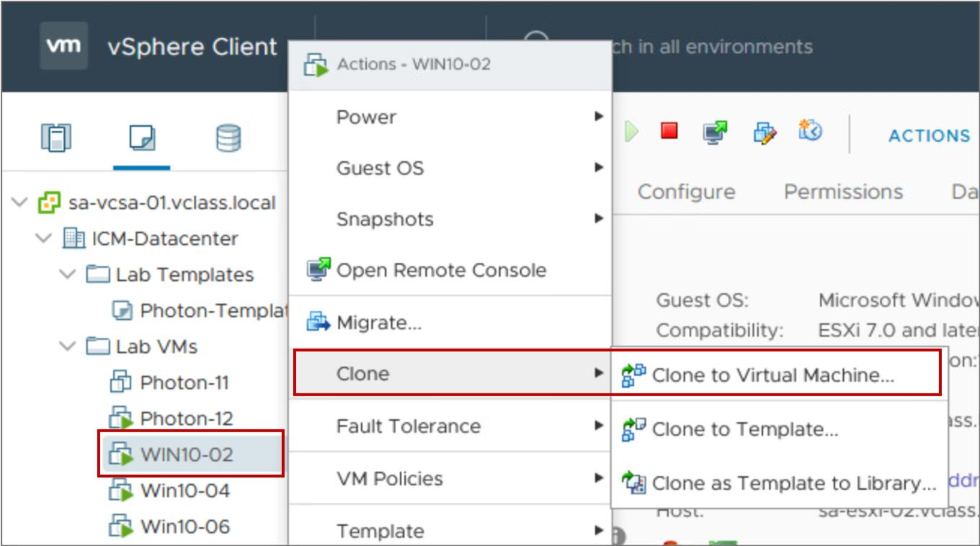The width and height of the screenshot is (980, 546).
Task: Switch to Storage inventory view icon
Action: [228, 137]
